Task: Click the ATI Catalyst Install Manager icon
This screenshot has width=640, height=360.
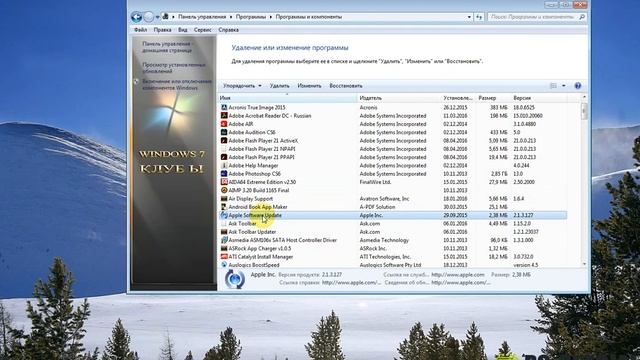Action: click(224, 256)
